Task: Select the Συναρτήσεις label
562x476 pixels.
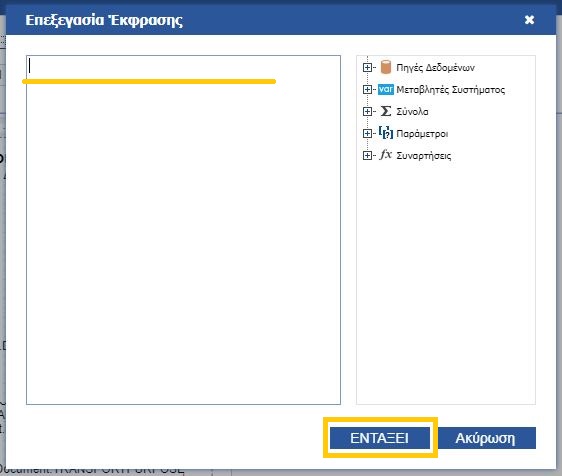Action: [x=424, y=156]
